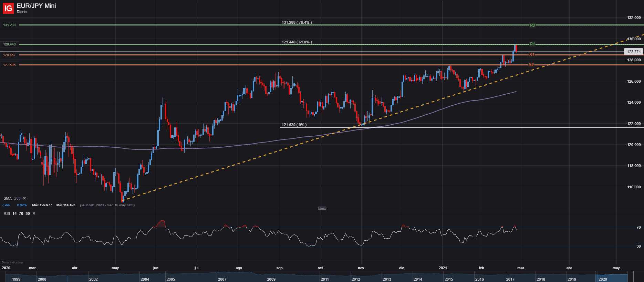This screenshot has height=282, width=644.
Task: Click the RSI axis value 70
Action: pyautogui.click(x=639, y=227)
